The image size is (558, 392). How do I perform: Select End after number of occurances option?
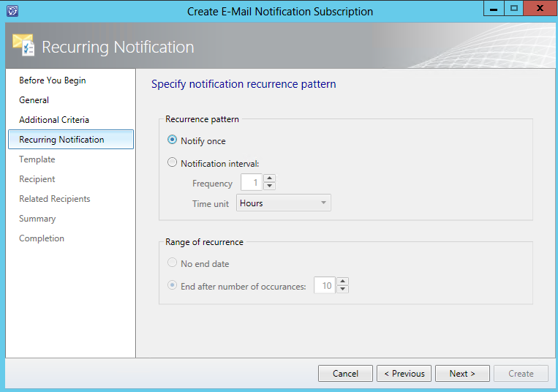(x=172, y=285)
